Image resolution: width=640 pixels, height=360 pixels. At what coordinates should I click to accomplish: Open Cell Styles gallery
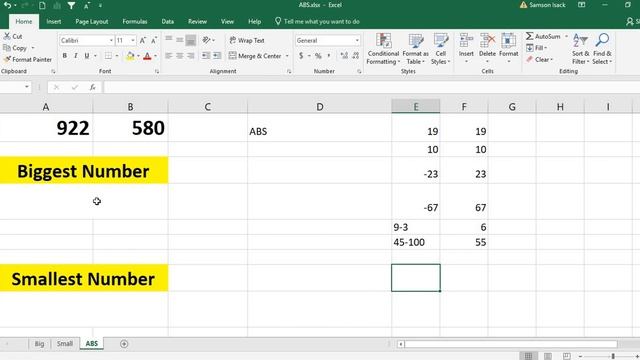coord(440,49)
